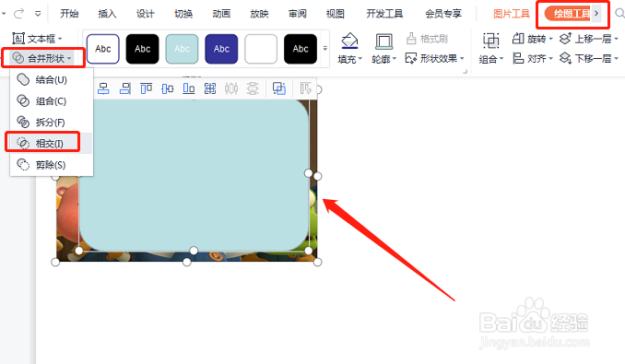Screen dimensions: 625x364
Task: Choose 相交(I) from merge shapes menu
Action: (51, 144)
